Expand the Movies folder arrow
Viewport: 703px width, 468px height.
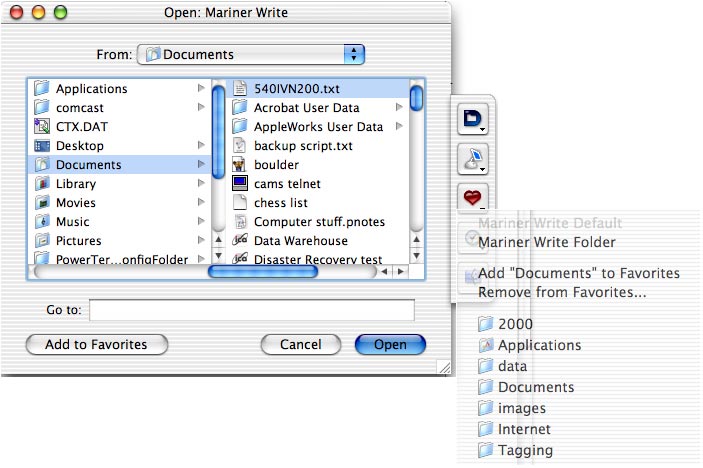[201, 202]
